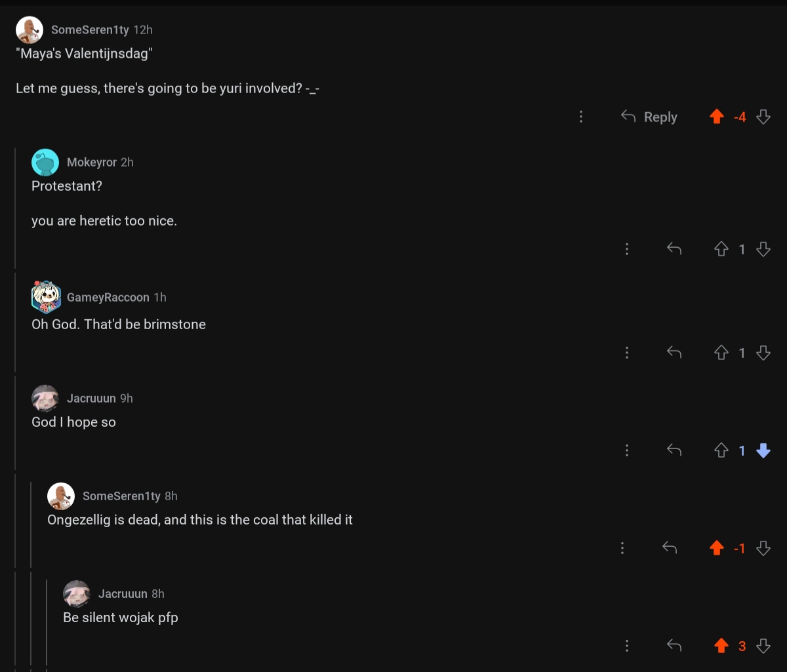Downvote GameyRaccoon's brimstone comment
The image size is (787, 672).
[763, 353]
